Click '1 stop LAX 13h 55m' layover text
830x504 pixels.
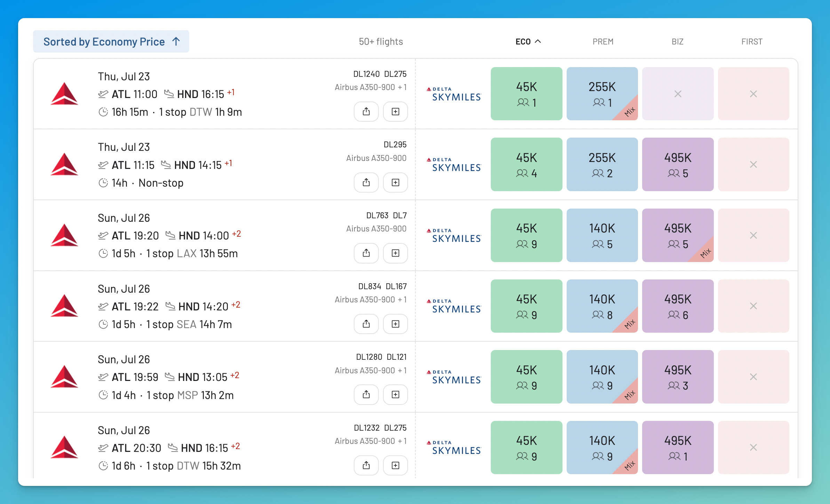[192, 253]
